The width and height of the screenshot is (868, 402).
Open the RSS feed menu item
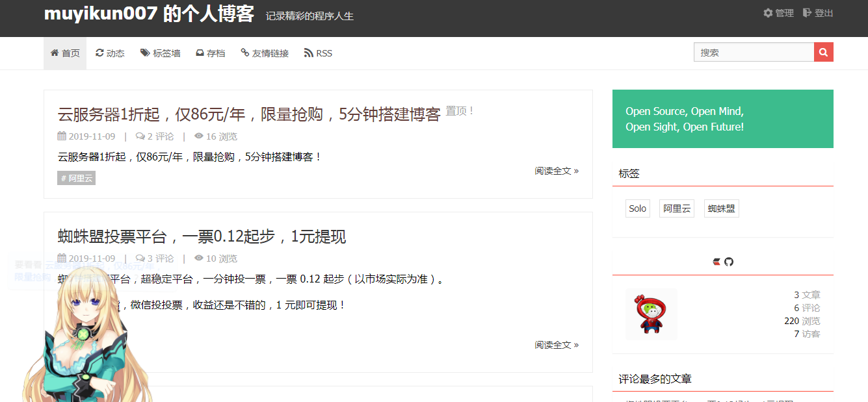click(x=318, y=53)
